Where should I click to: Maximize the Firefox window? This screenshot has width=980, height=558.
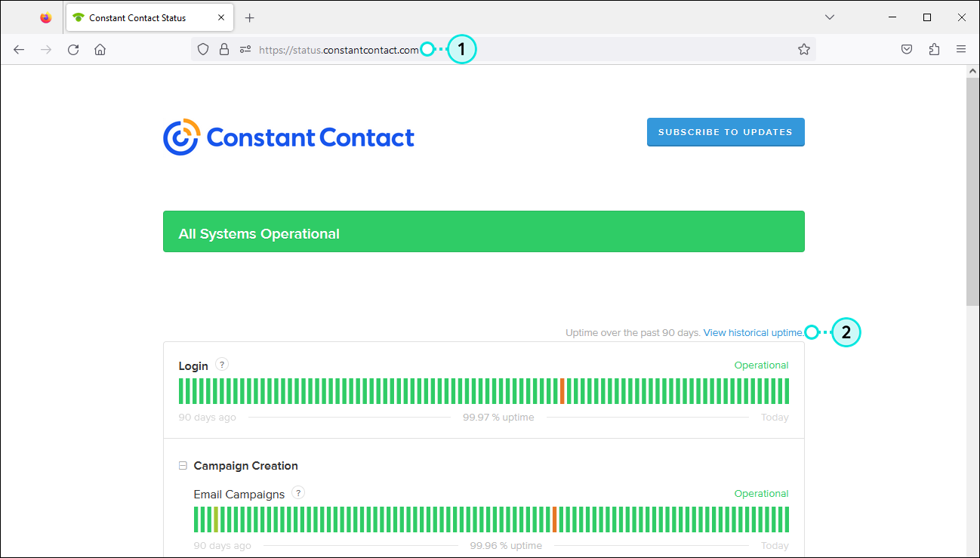(927, 17)
